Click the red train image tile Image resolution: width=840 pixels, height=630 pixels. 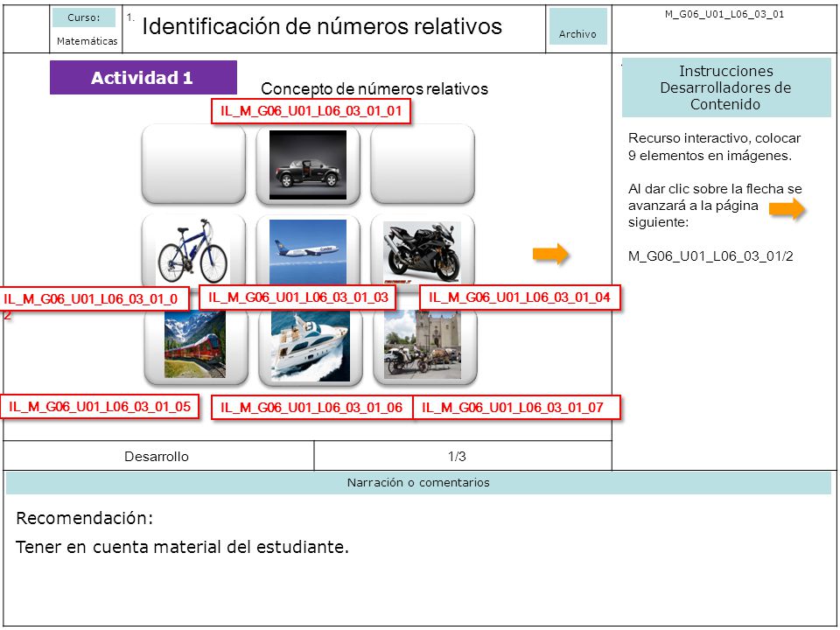click(x=195, y=346)
